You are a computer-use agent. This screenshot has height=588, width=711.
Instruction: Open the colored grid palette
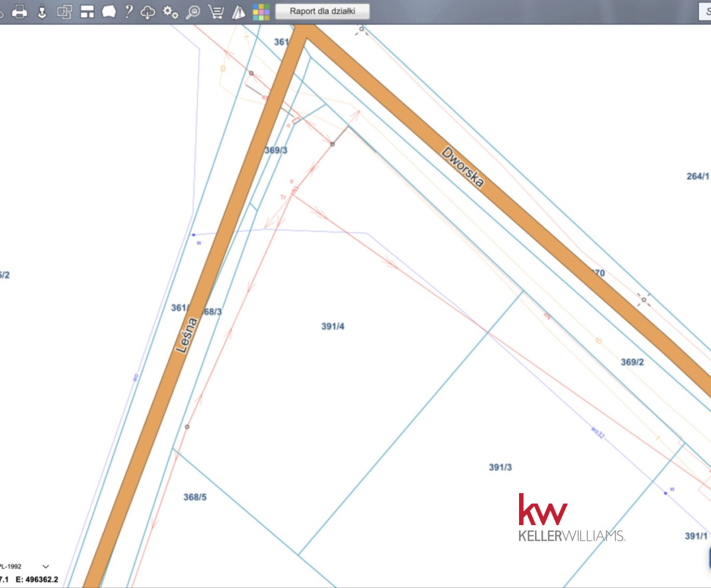[x=261, y=11]
